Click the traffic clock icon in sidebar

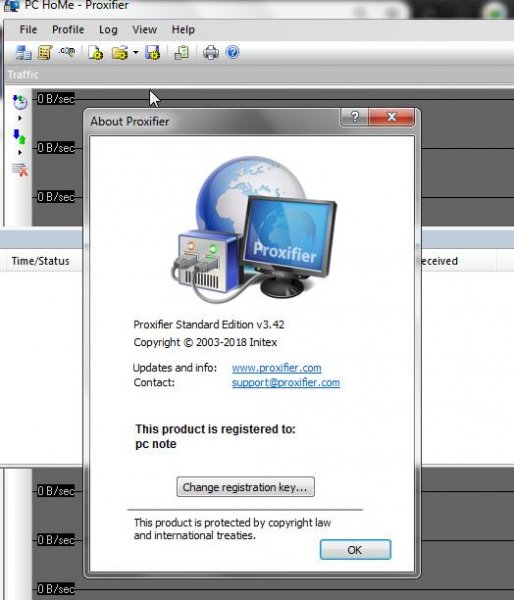(20, 102)
